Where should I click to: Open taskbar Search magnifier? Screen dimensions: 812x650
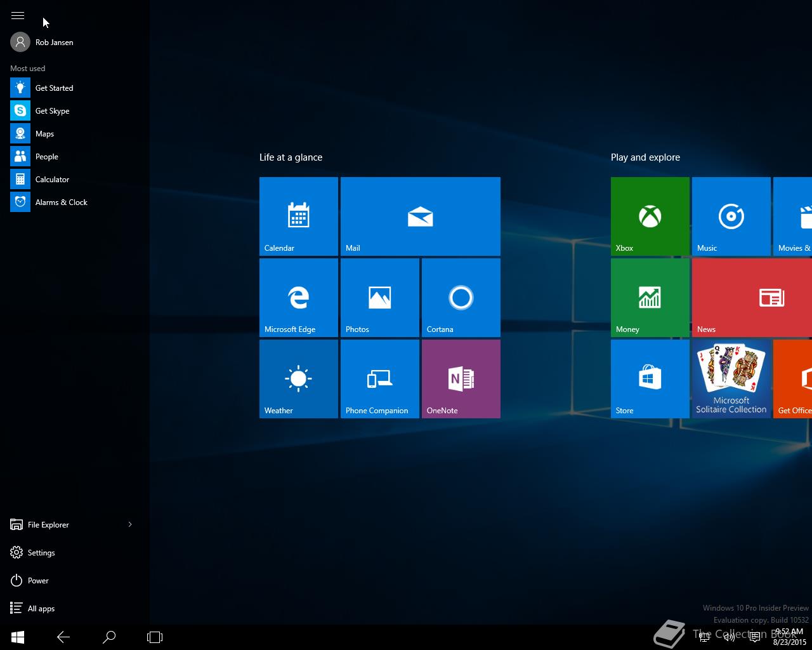point(109,637)
